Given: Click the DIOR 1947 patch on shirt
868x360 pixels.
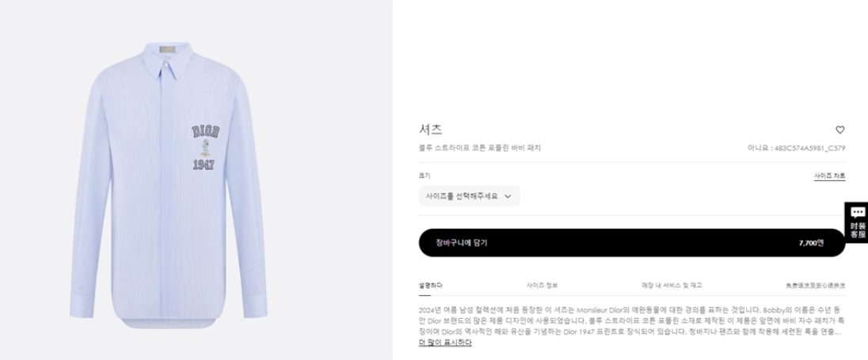Looking at the screenshot, I should point(204,147).
